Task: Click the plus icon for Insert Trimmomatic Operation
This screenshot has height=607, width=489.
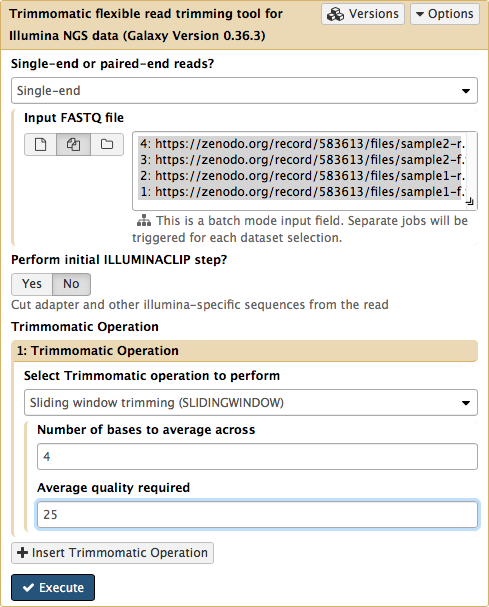Action: [x=22, y=552]
